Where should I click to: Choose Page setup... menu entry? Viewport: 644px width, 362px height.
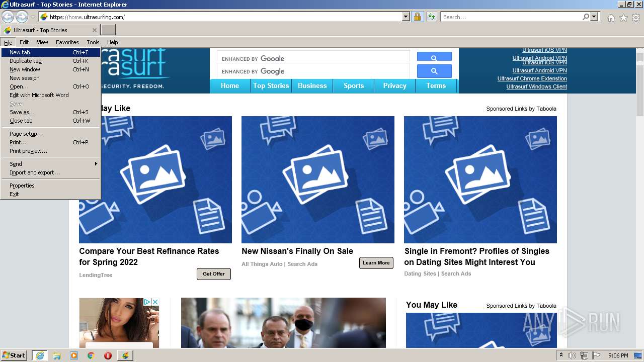pyautogui.click(x=51, y=134)
